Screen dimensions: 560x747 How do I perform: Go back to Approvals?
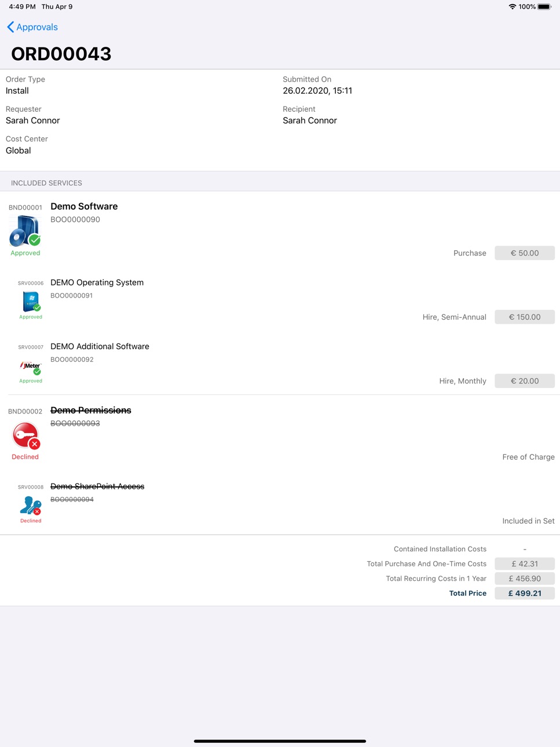[x=32, y=27]
